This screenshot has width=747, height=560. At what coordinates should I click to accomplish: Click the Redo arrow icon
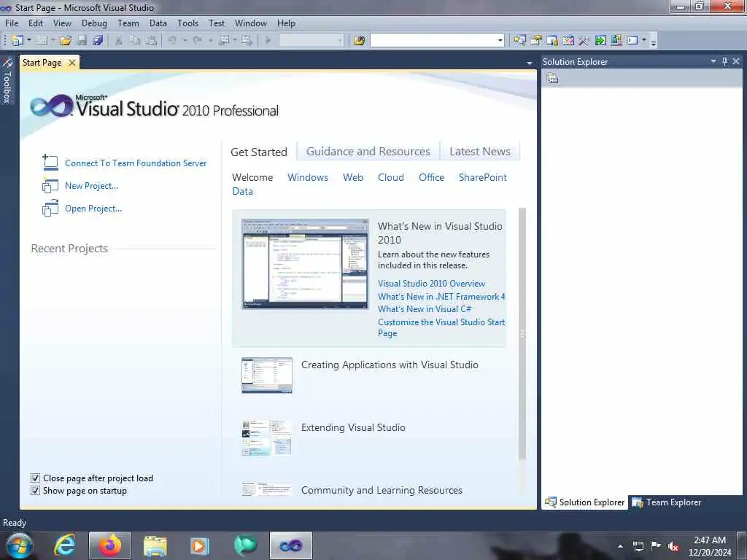[197, 41]
